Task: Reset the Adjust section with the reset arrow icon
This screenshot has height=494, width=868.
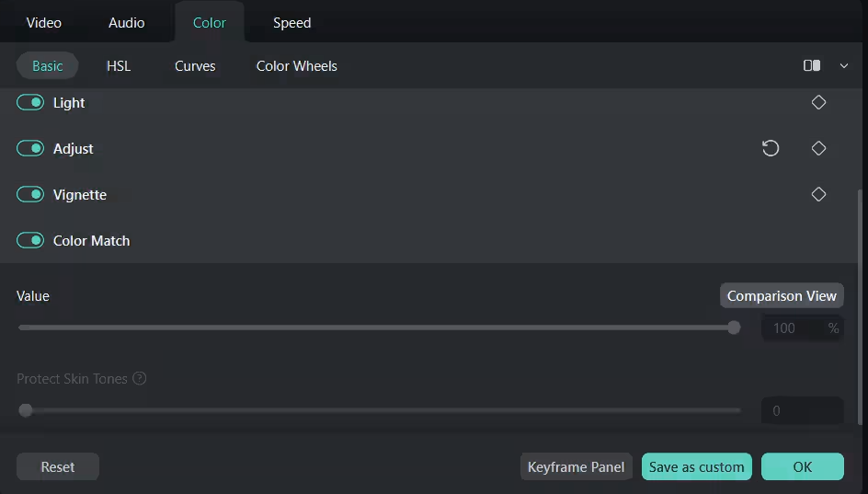Action: point(771,148)
